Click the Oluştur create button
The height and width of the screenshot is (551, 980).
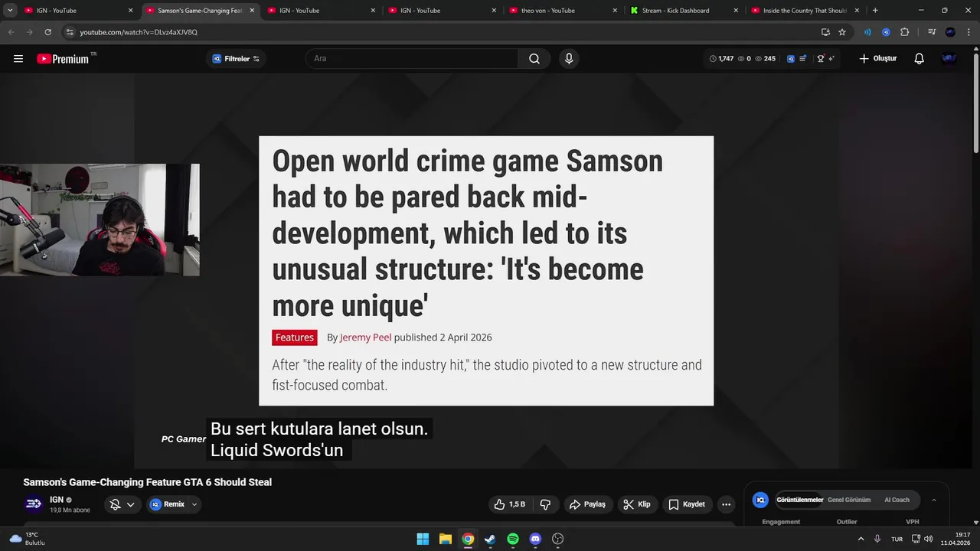(x=877, y=59)
